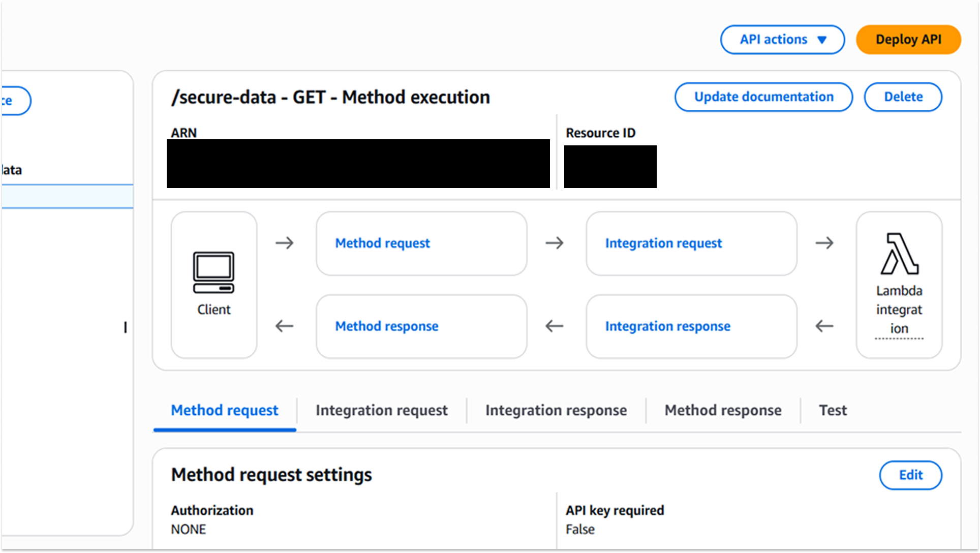This screenshot has width=980, height=553.
Task: Click the Deploy API button
Action: point(908,40)
